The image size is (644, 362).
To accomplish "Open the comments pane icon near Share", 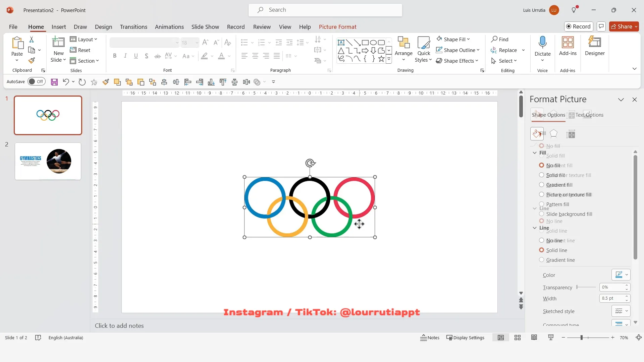I will click(x=601, y=26).
